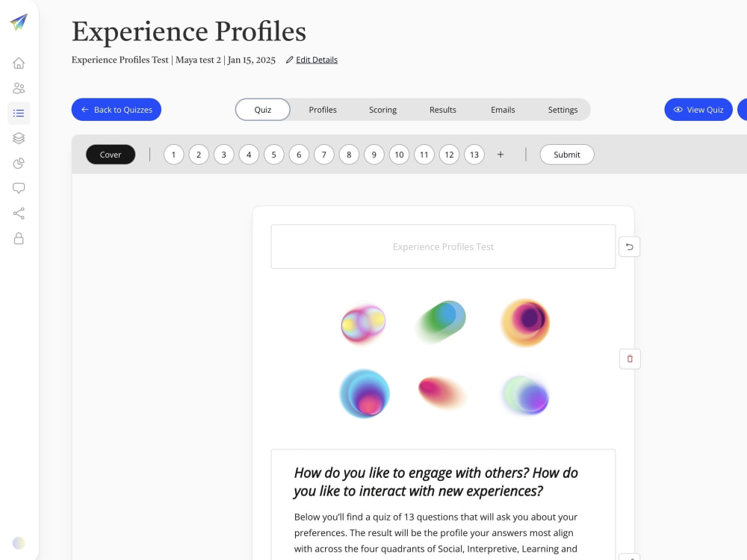Viewport: 747px width, 560px height.
Task: Open the pie chart analytics icon
Action: coord(19,164)
